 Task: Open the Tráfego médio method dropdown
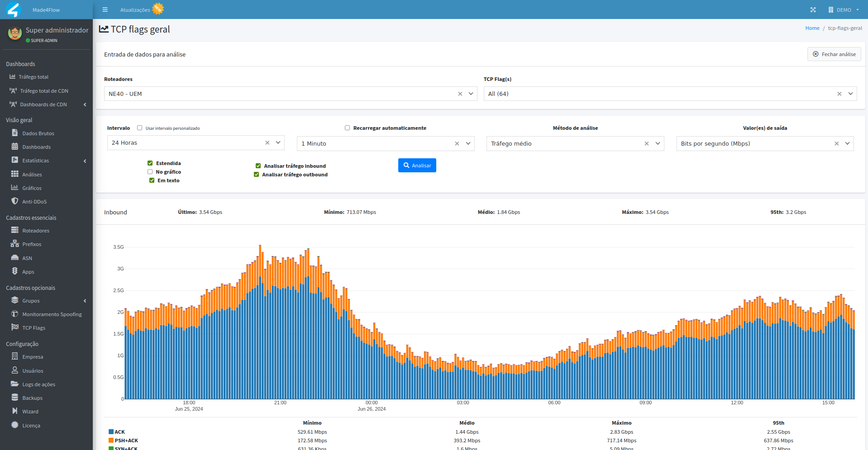click(575, 143)
